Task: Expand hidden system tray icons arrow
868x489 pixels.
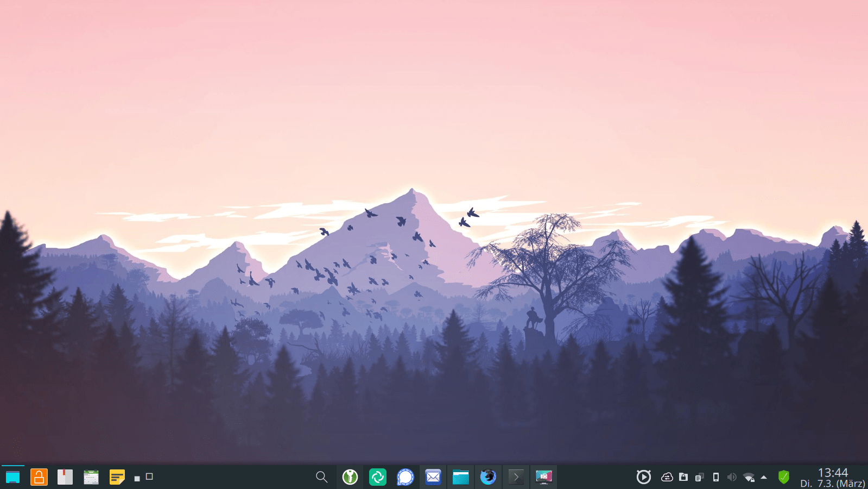Action: tap(764, 477)
